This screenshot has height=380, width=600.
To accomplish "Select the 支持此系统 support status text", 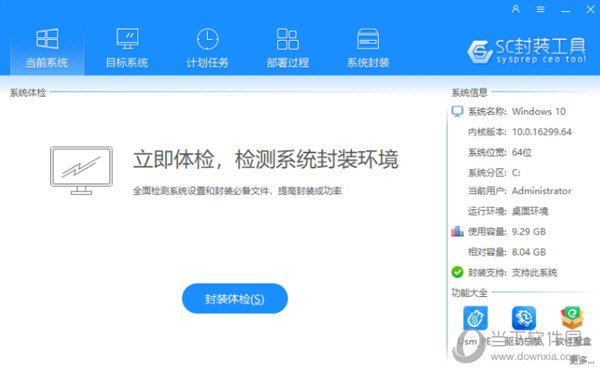I will [x=534, y=272].
